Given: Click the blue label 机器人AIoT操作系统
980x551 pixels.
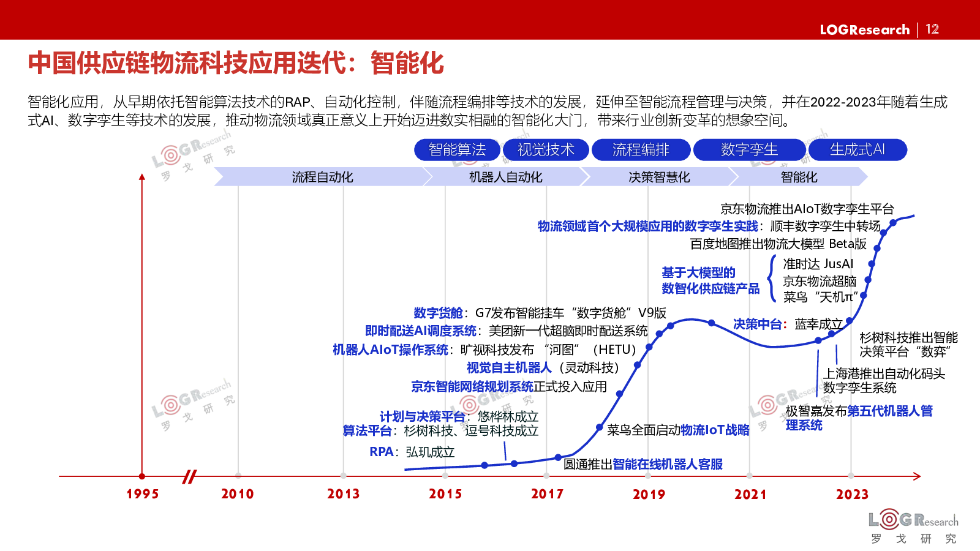Looking at the screenshot, I should coord(390,350).
